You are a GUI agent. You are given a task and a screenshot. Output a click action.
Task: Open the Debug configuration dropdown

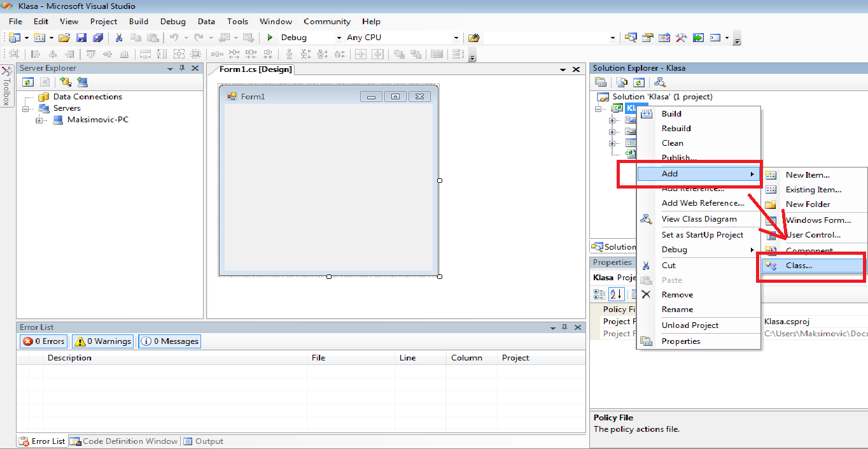(x=339, y=38)
